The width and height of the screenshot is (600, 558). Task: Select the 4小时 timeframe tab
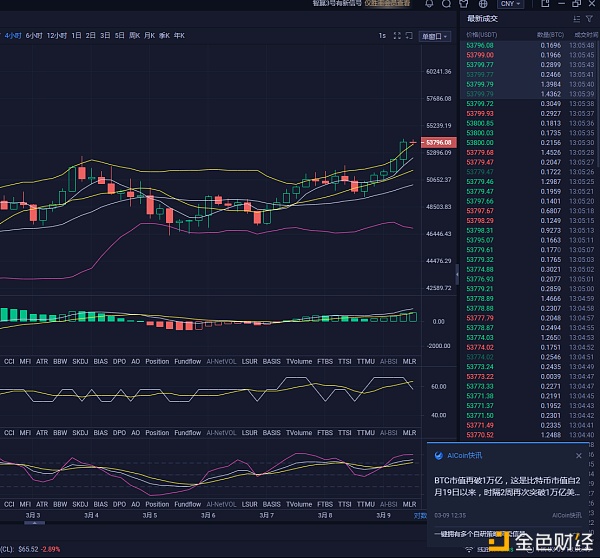coord(13,36)
